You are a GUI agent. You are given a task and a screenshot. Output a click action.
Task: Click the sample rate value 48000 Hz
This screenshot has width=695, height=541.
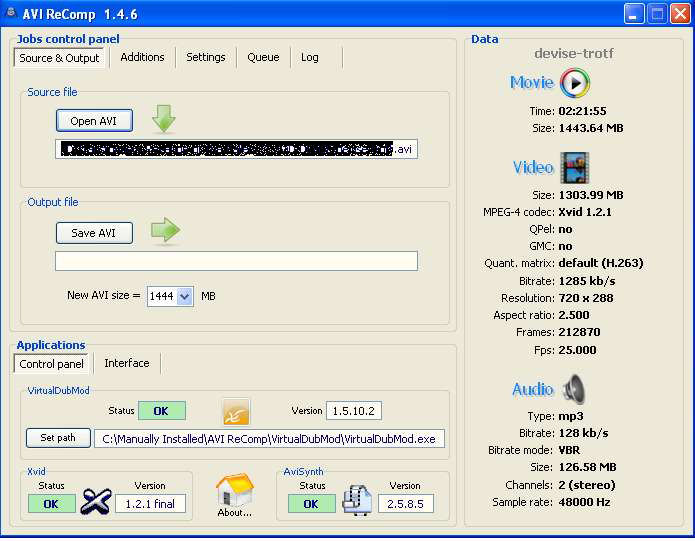pos(584,502)
